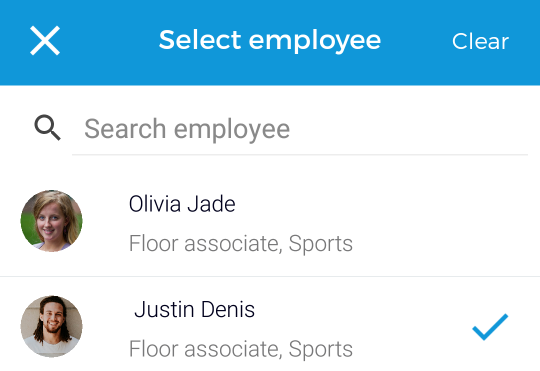Screen dimensions: 540x371
Task: Toggle selection on the Justin Denis row
Action: point(270,324)
